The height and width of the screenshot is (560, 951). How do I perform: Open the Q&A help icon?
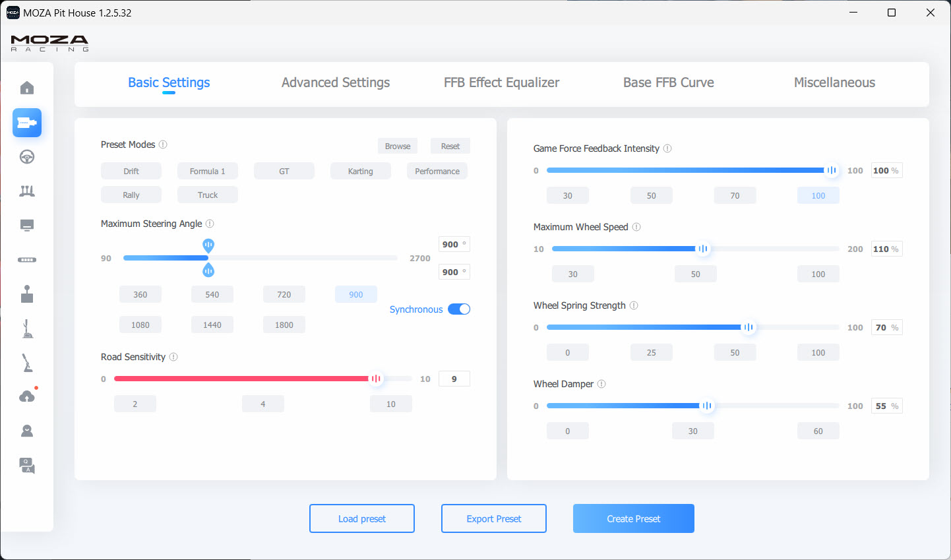click(27, 466)
